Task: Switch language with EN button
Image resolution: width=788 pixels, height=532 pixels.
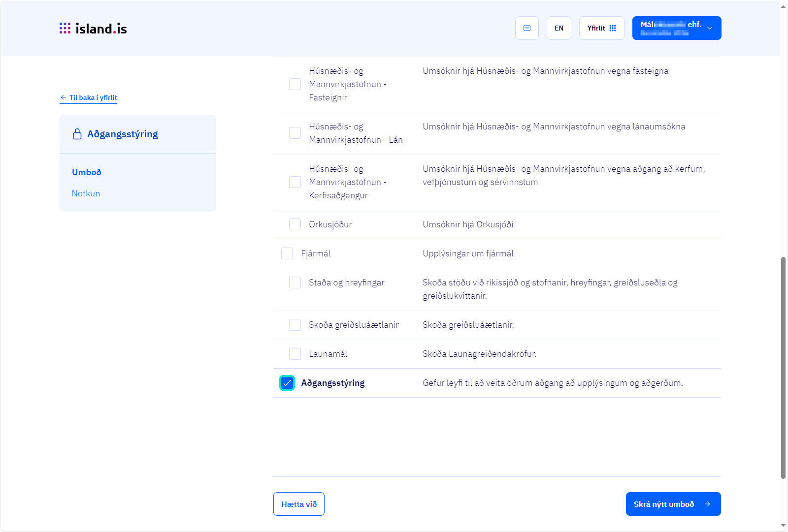Action: [x=559, y=28]
